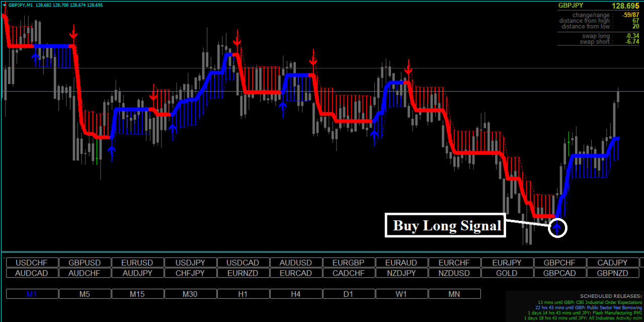Screen dimensions: 644x322
Task: Select the NZDJPY pair button
Action: click(x=401, y=273)
